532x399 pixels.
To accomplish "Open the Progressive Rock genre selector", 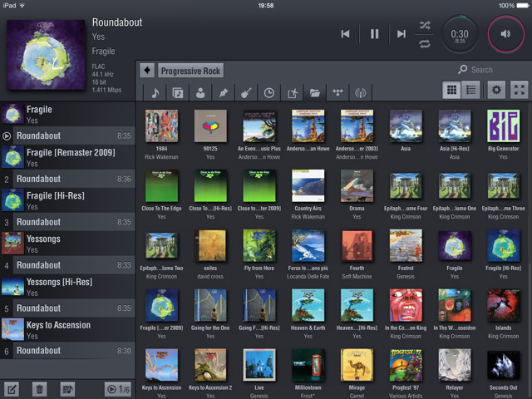I will pos(192,71).
